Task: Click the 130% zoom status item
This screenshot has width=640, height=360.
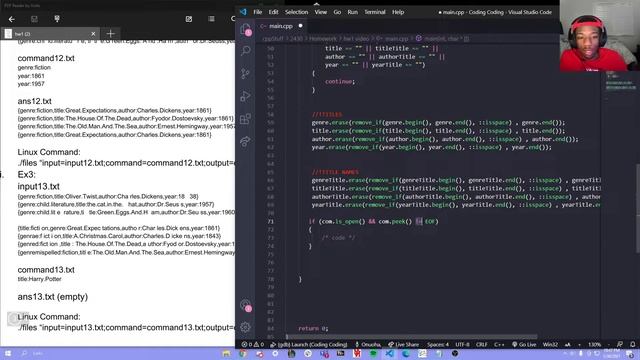Action: click(594, 344)
